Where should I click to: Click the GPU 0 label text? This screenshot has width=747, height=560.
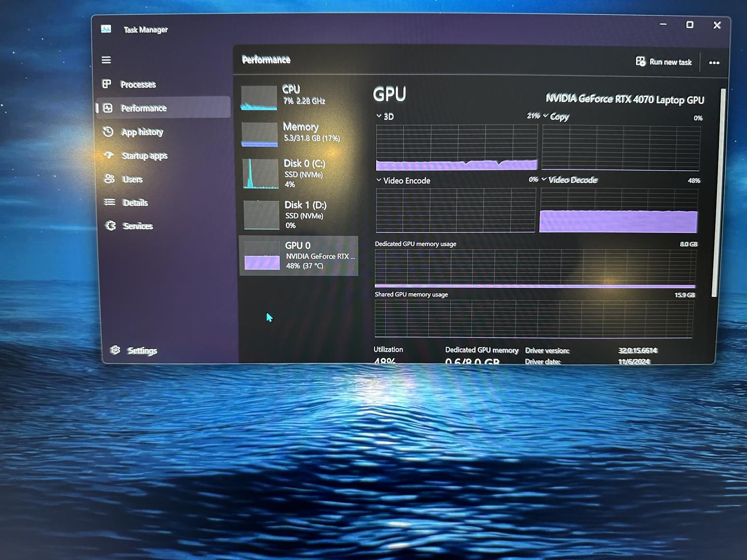tap(298, 245)
